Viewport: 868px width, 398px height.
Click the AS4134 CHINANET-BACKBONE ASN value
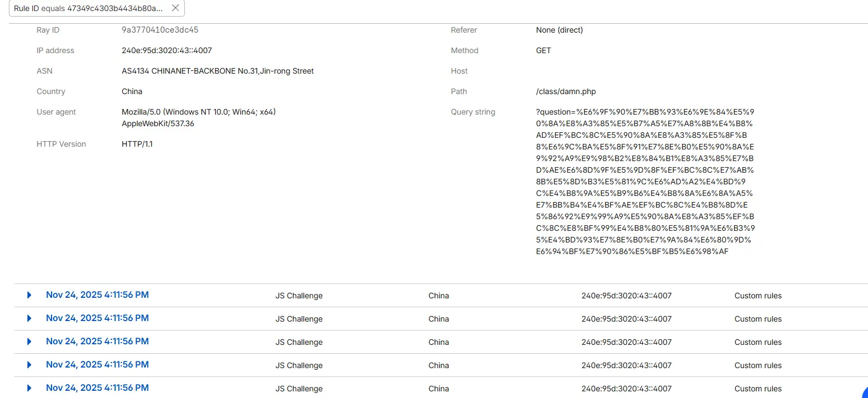click(218, 71)
